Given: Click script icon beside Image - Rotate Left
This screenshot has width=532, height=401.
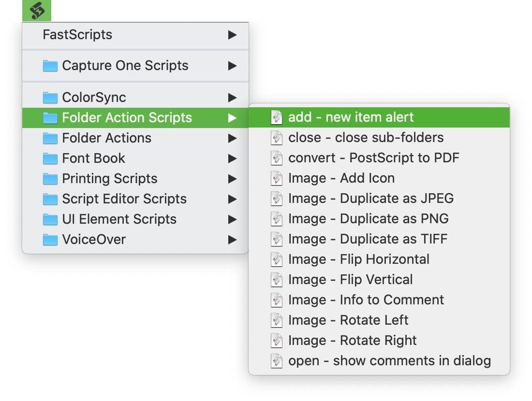Looking at the screenshot, I should pos(277,321).
